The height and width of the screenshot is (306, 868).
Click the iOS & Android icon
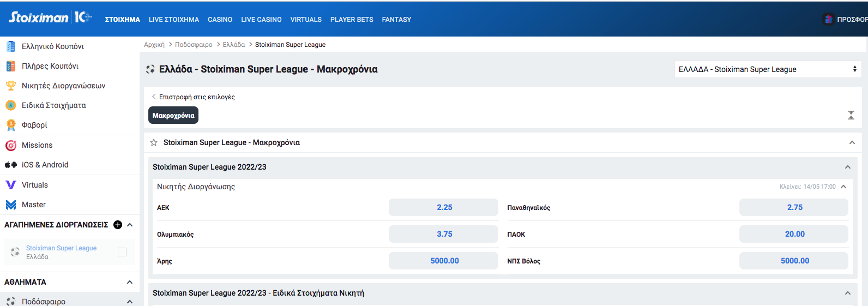coord(11,165)
